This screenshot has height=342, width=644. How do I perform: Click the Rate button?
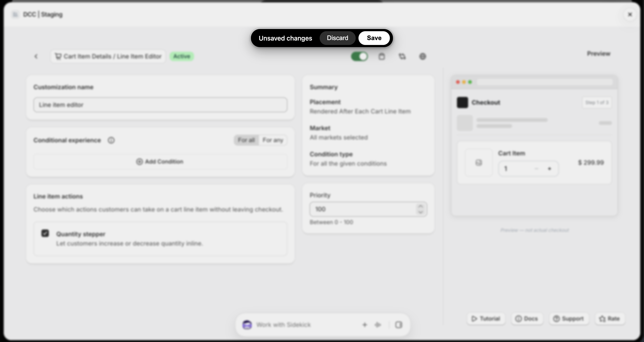click(610, 319)
